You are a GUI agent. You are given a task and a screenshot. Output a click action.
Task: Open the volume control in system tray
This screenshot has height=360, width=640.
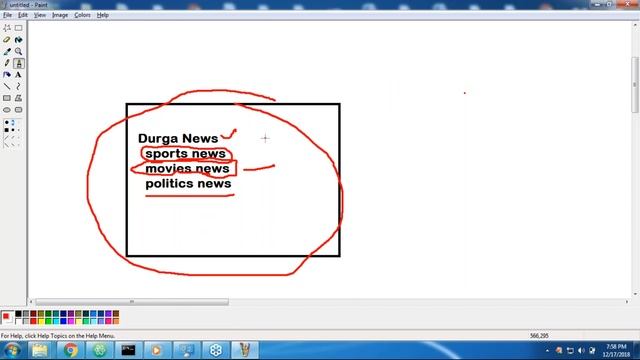(581, 351)
